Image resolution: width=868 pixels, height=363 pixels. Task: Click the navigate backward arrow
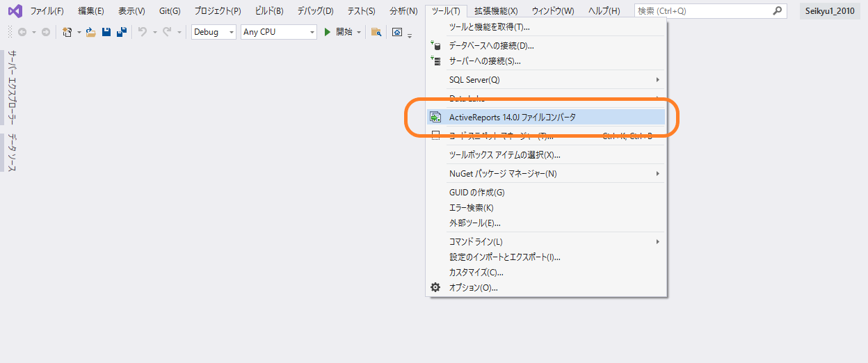click(x=22, y=32)
